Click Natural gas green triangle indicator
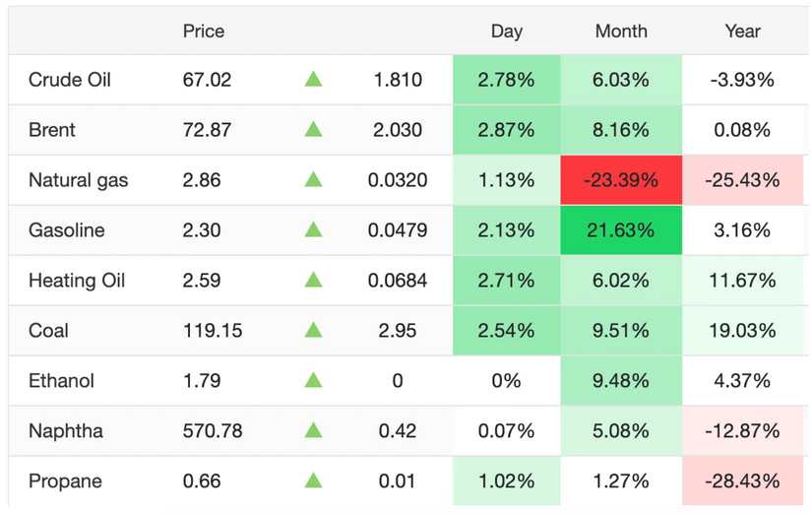Viewport: 812px width, 514px height. tap(313, 180)
